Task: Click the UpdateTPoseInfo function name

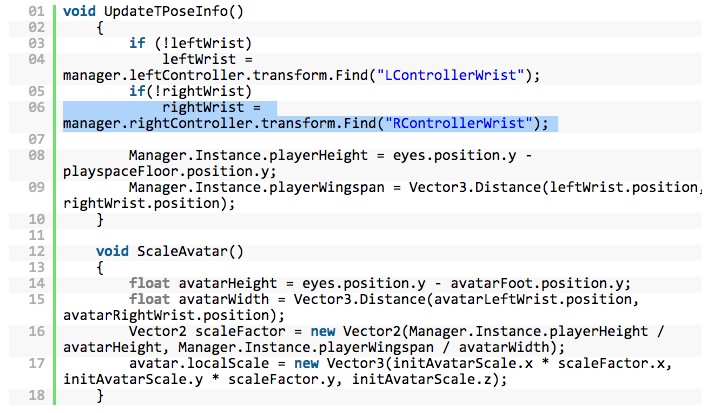Action: [x=166, y=11]
